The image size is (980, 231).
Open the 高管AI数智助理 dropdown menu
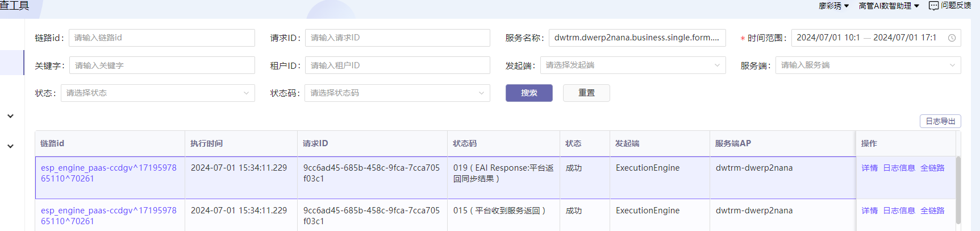(x=889, y=6)
